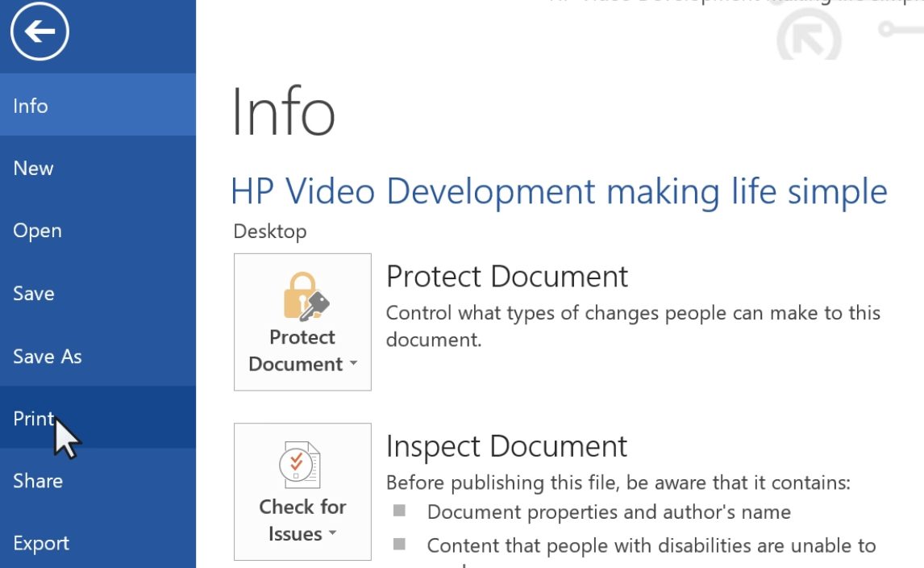Click the Inspect Document heading
This screenshot has height=568, width=924.
[506, 446]
